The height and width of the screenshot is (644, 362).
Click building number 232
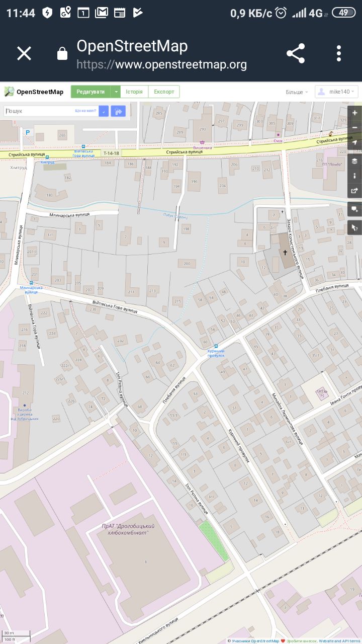[x=121, y=341]
